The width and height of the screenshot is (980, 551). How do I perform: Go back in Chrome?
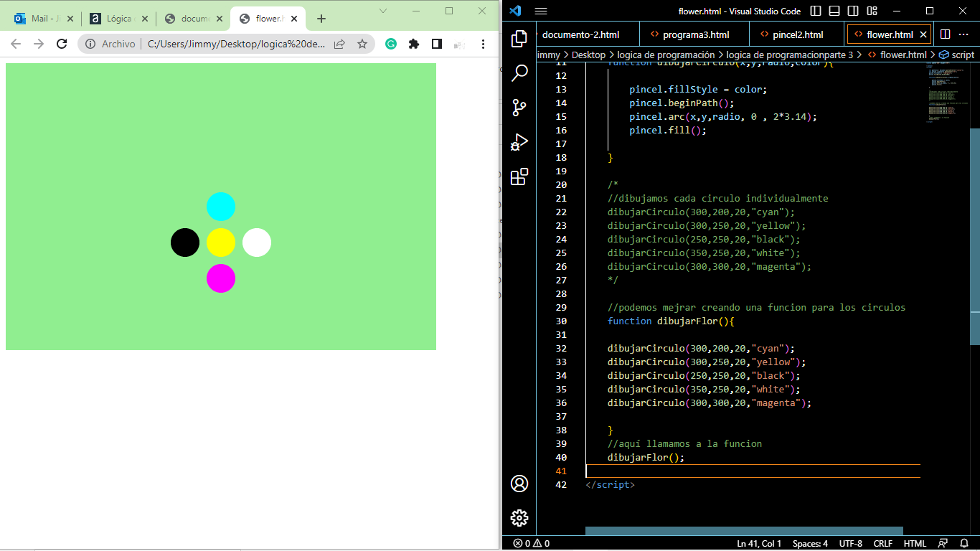point(16,44)
